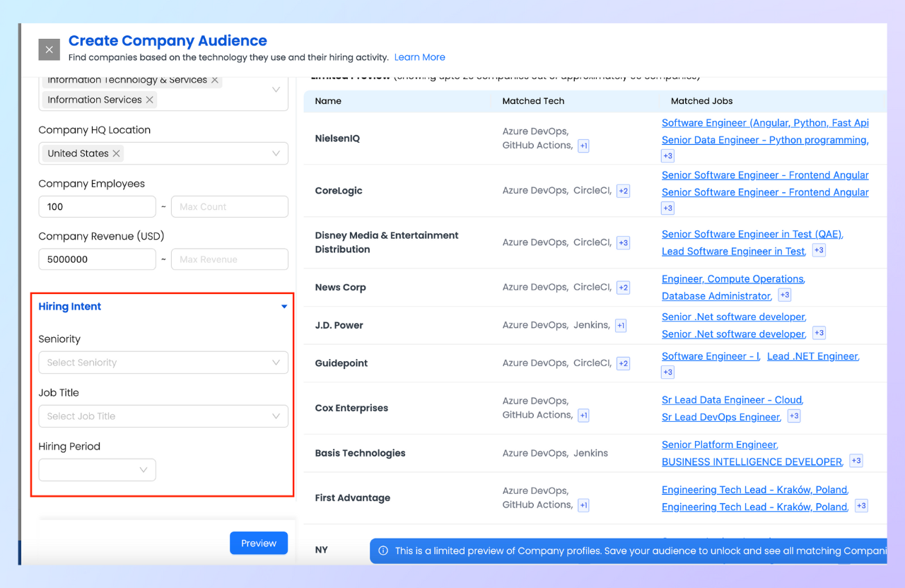Viewport: 905px width, 588px height.
Task: Click the Max Revenue input field
Action: tap(230, 259)
